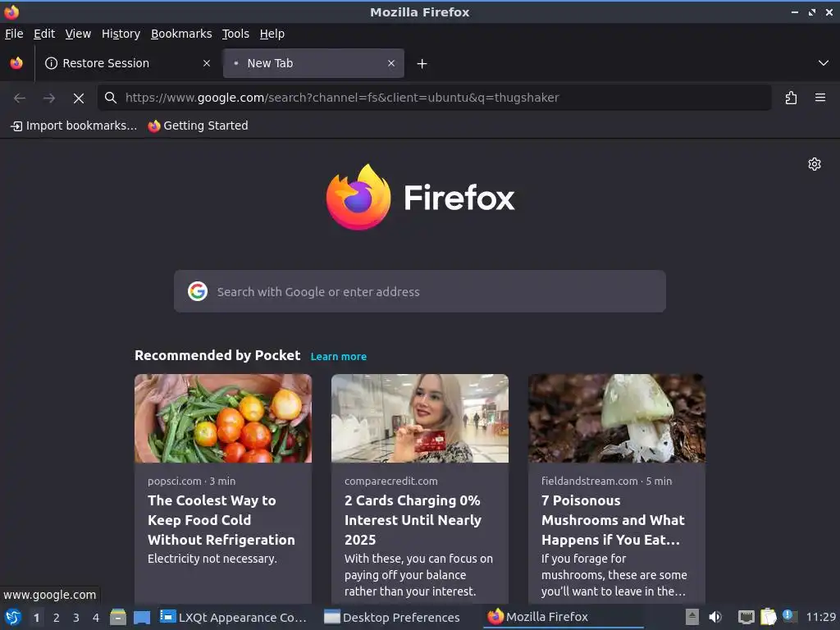The width and height of the screenshot is (840, 630).
Task: Open Firefox View pinned tab icon
Action: coord(16,63)
